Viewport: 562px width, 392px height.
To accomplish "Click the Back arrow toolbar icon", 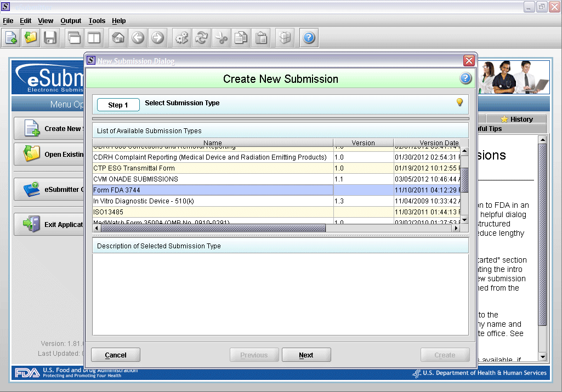I will coord(138,38).
